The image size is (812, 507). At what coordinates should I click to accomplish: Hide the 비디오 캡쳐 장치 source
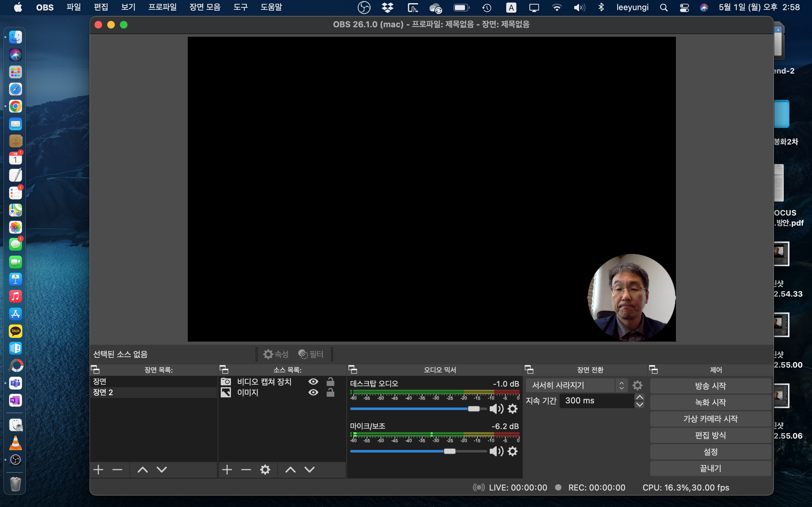pos(313,382)
